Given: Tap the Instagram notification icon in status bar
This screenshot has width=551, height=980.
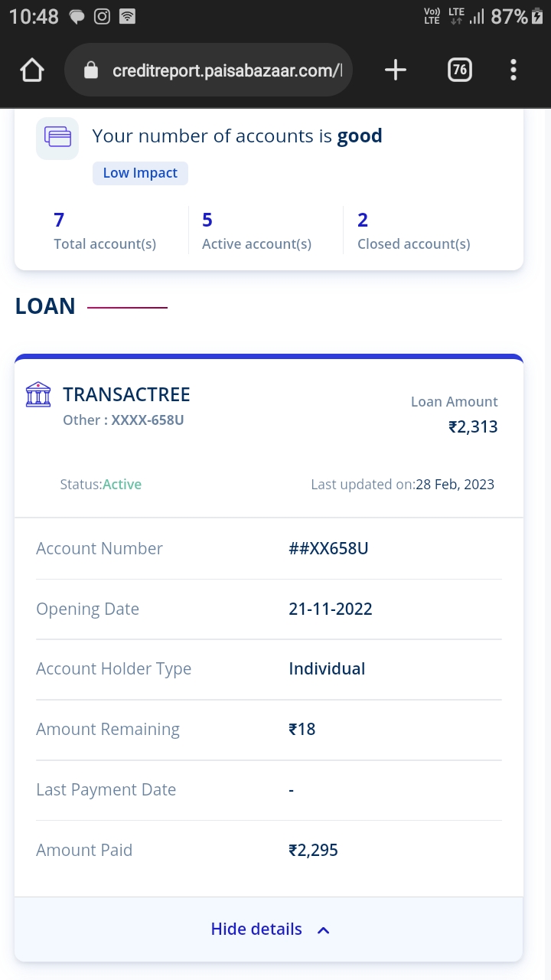Looking at the screenshot, I should pos(102,17).
